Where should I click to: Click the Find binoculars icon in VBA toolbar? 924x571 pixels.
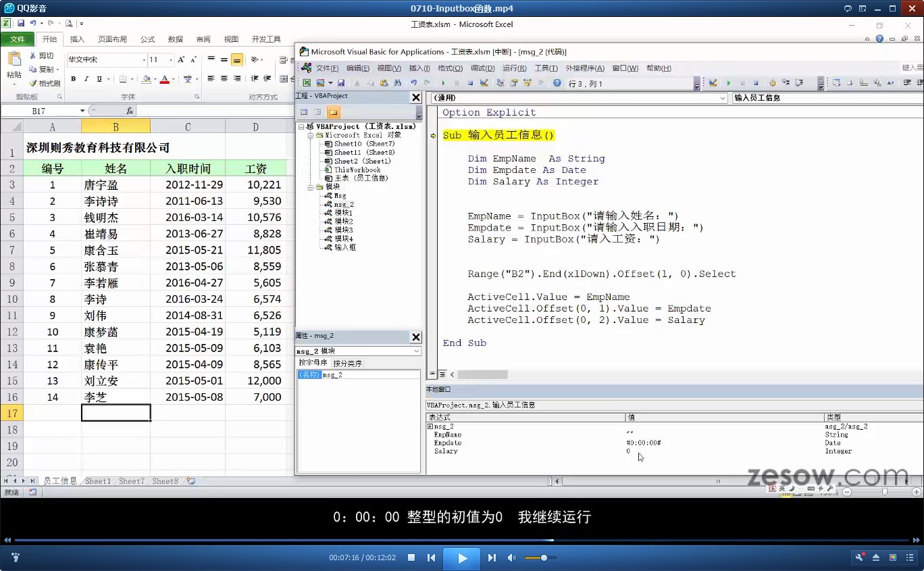[x=398, y=83]
